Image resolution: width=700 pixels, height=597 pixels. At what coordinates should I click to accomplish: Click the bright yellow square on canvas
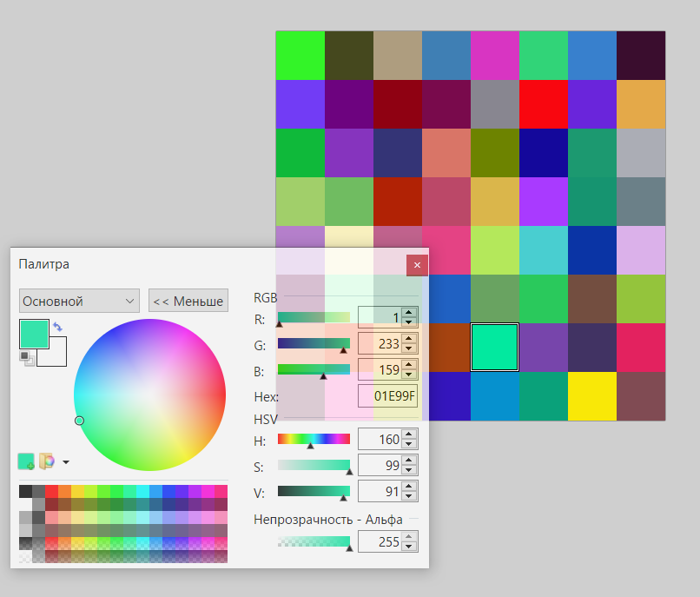tap(592, 396)
